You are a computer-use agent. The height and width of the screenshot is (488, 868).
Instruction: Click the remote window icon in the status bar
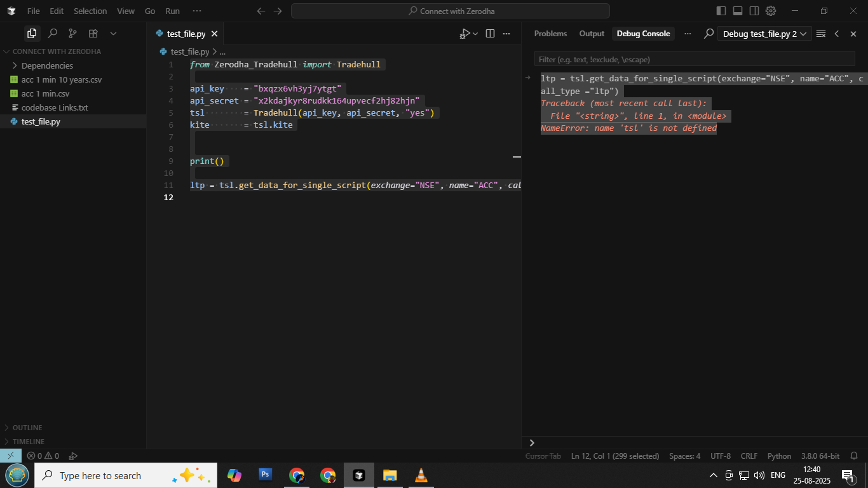click(10, 456)
